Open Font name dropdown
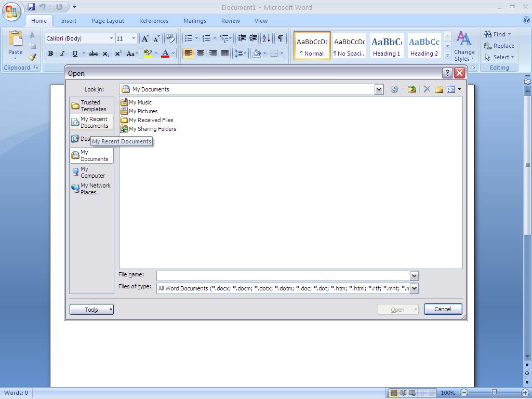This screenshot has height=399, width=532. click(x=111, y=38)
